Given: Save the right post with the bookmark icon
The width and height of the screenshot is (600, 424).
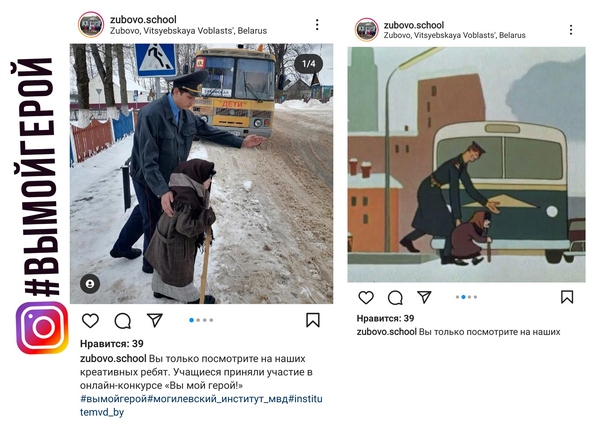Looking at the screenshot, I should tap(567, 297).
